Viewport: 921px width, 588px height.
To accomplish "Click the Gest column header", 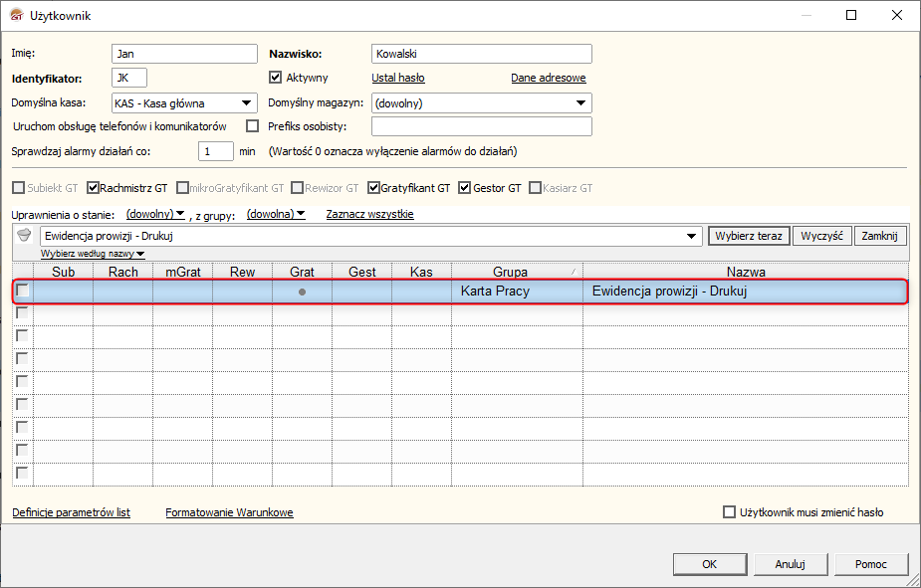I will click(361, 272).
